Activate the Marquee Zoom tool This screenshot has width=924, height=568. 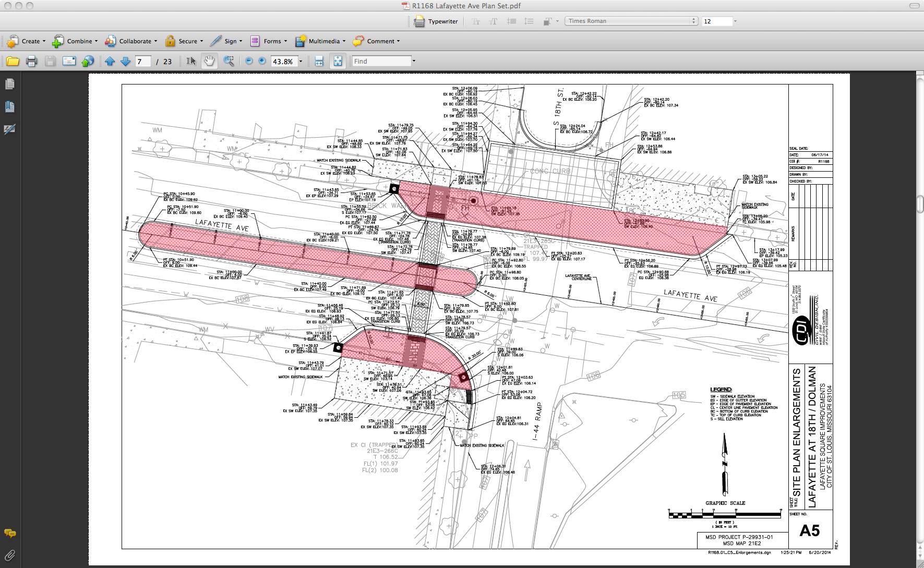pyautogui.click(x=229, y=62)
